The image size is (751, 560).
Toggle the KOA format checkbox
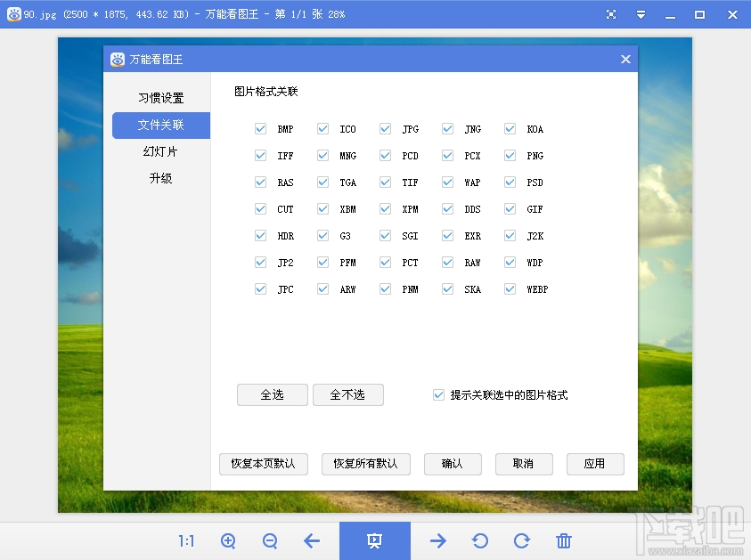point(510,129)
